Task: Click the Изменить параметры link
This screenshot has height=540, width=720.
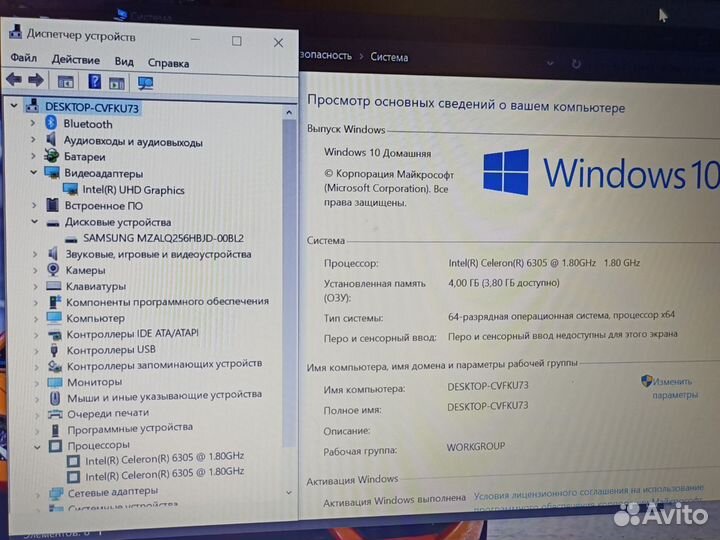Action: point(674,388)
